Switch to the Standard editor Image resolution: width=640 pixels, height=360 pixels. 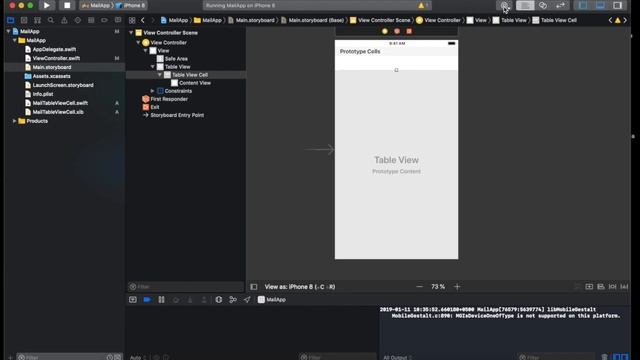coord(525,5)
